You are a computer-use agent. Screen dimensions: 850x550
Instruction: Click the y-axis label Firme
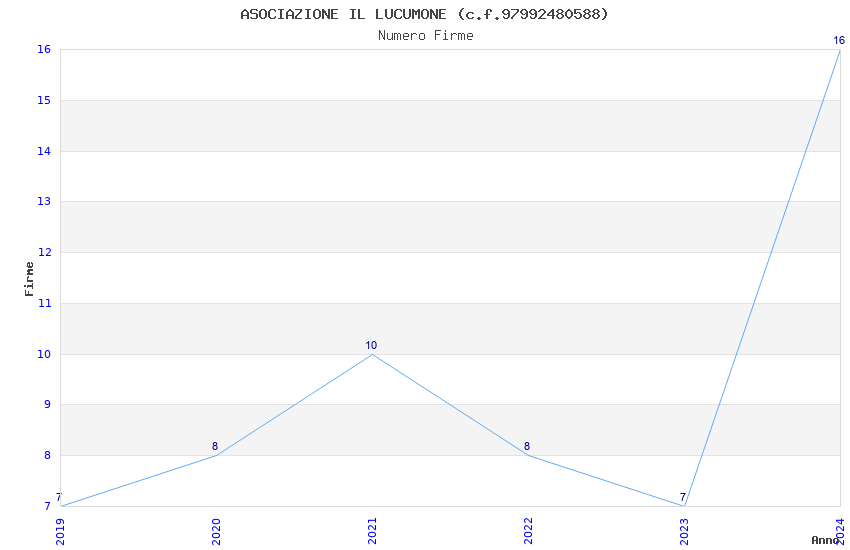tap(29, 279)
